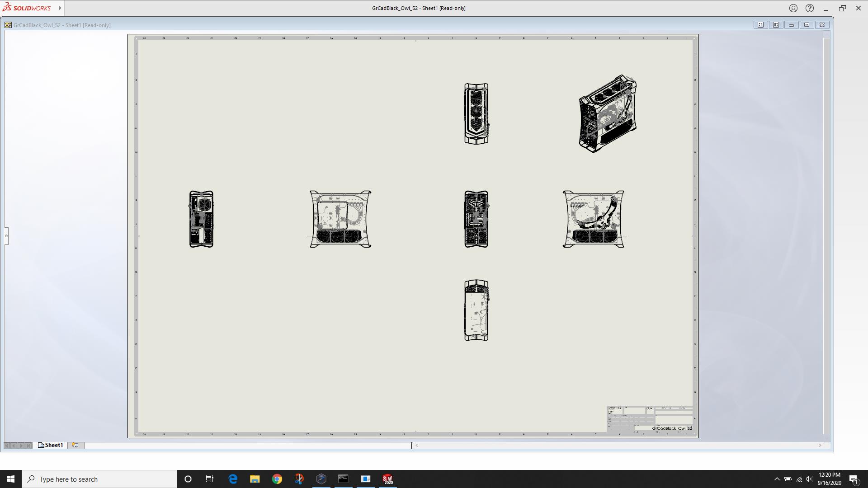The width and height of the screenshot is (868, 488).
Task: Open the Windows Start menu
Action: pos(11,479)
